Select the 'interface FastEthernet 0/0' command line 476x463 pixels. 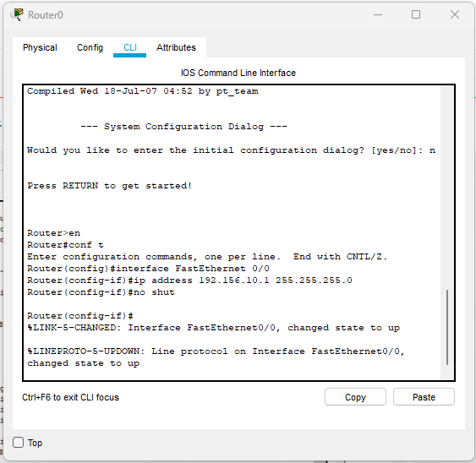(148, 269)
